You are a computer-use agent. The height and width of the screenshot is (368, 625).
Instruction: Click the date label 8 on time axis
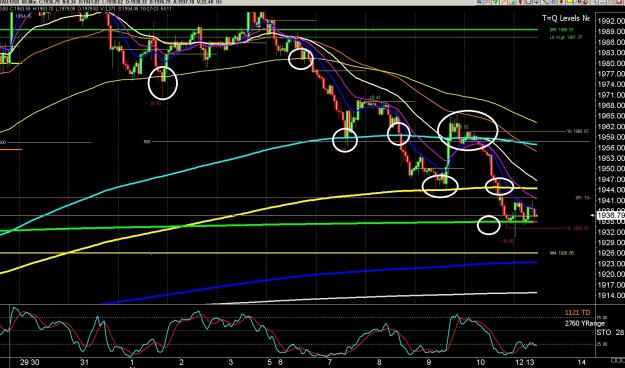(379, 362)
